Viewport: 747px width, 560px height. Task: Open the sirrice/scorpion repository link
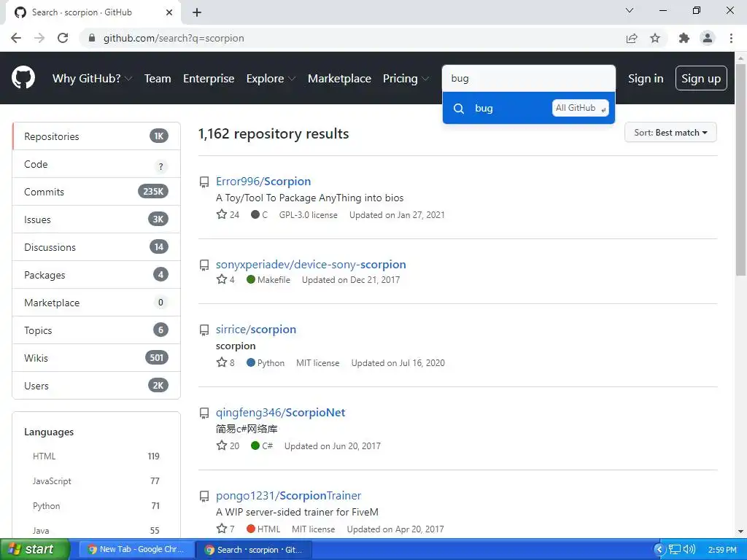click(256, 330)
